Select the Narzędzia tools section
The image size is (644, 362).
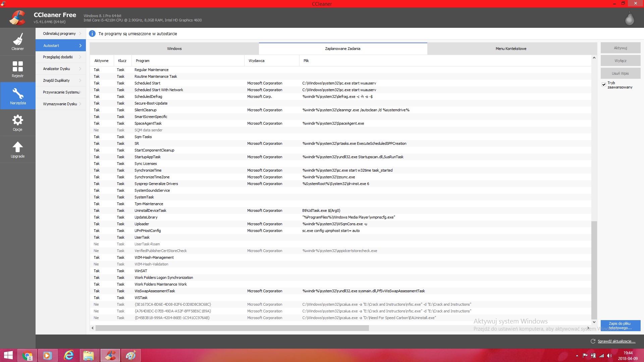[x=17, y=96]
